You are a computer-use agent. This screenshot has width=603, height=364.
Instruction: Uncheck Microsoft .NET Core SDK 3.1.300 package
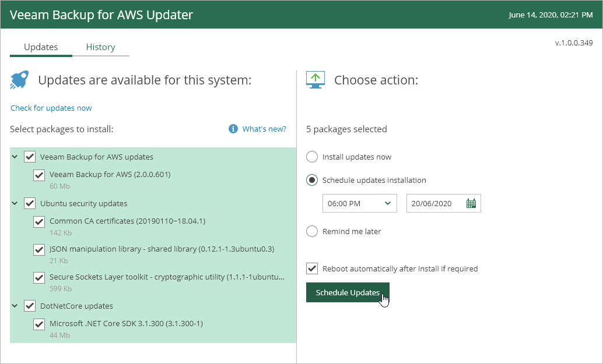tap(39, 324)
